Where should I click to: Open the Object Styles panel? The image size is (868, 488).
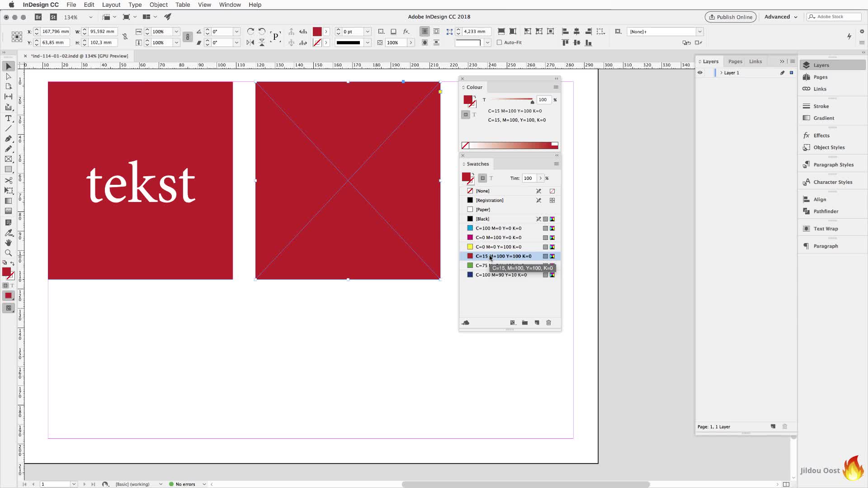point(829,147)
